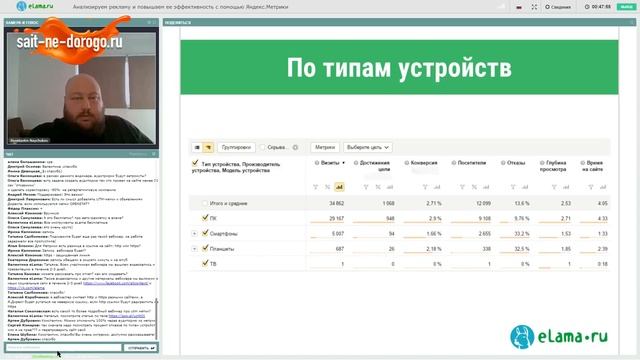The height and width of the screenshot is (360, 640).
Task: Click the chart icon under Отказы
Action: pyautogui.click(x=525, y=187)
